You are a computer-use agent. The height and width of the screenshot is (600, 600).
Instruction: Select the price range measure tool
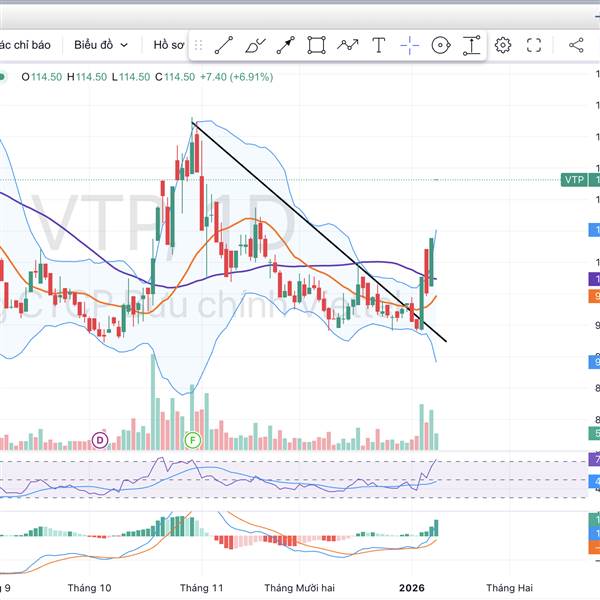471,45
